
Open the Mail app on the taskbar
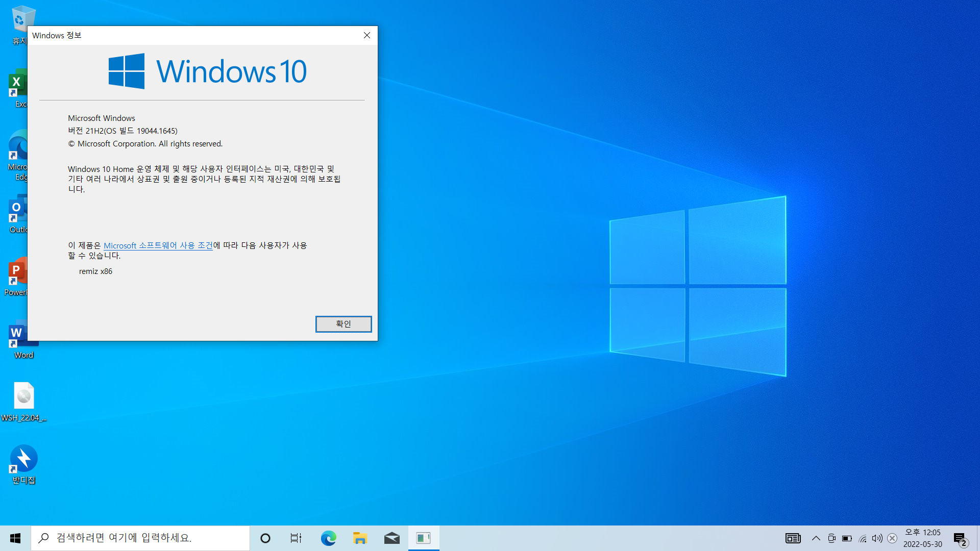391,538
